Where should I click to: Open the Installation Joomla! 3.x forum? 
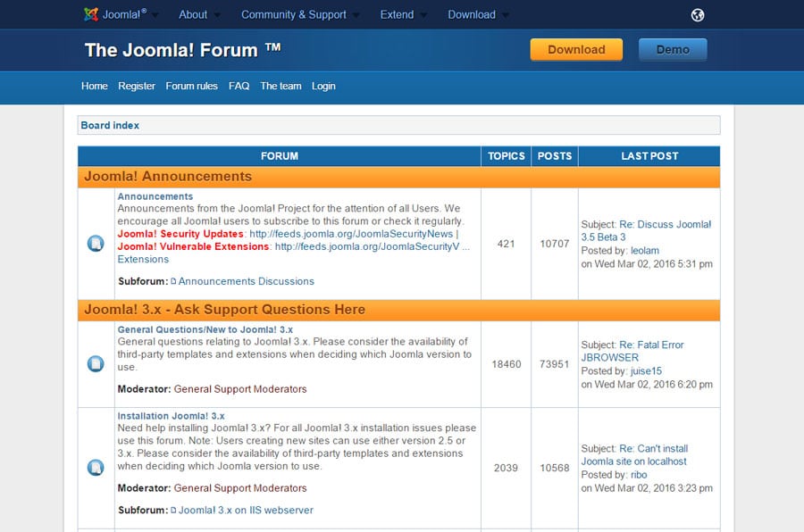172,416
